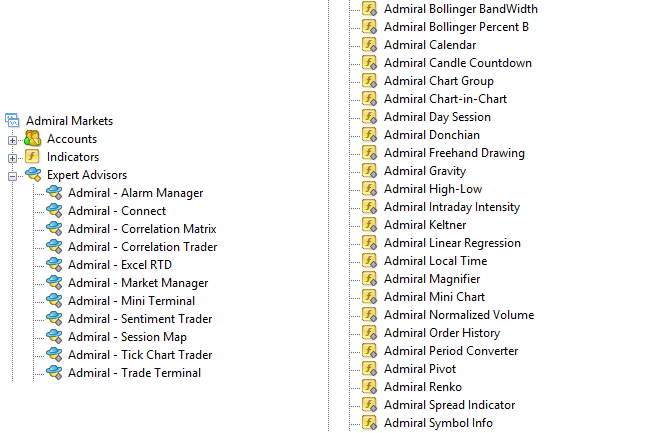The width and height of the screenshot is (664, 433).
Task: Choose Admiral - Sentiment Trader
Action: tap(140, 319)
